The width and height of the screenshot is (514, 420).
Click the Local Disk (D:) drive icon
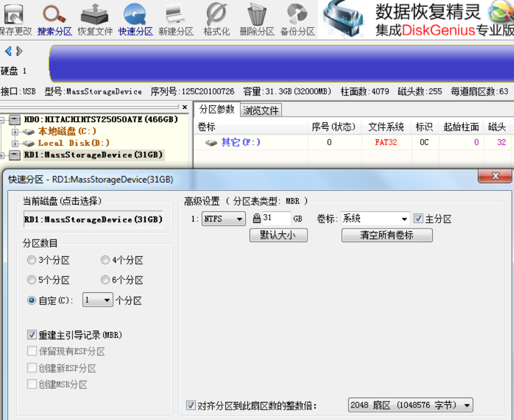click(x=28, y=143)
